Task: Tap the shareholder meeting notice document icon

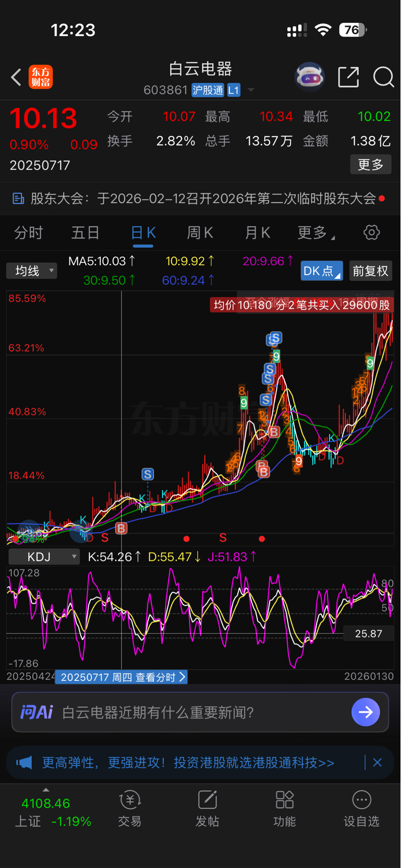Action: coord(18,199)
